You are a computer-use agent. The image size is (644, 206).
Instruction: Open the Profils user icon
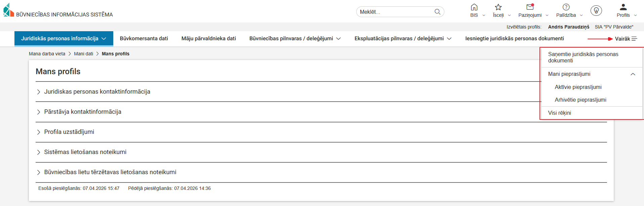(623, 7)
